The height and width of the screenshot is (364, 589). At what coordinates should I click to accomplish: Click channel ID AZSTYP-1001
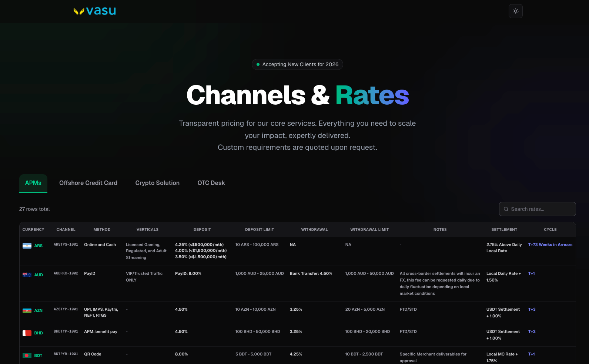click(66, 309)
